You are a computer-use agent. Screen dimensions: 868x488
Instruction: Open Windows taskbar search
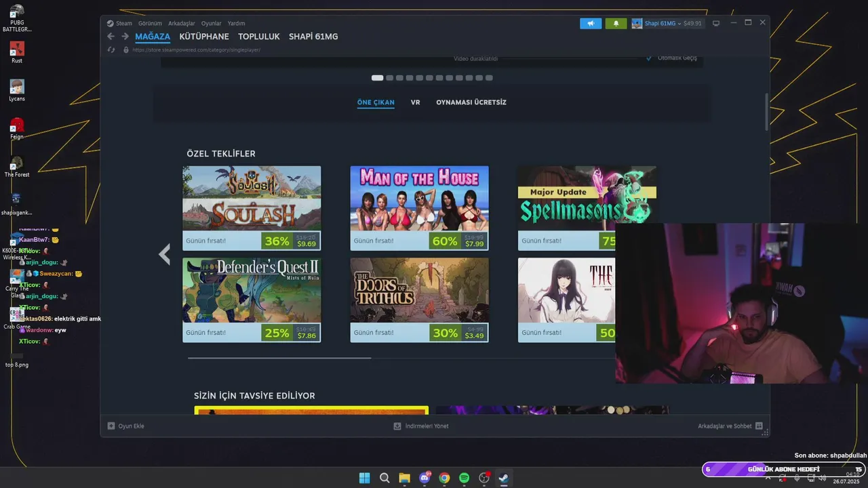point(384,478)
